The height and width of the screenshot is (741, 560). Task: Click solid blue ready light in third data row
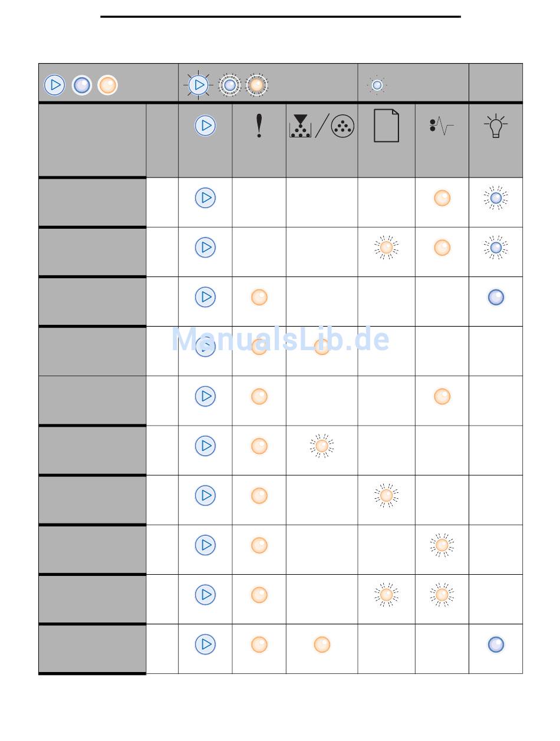[496, 297]
